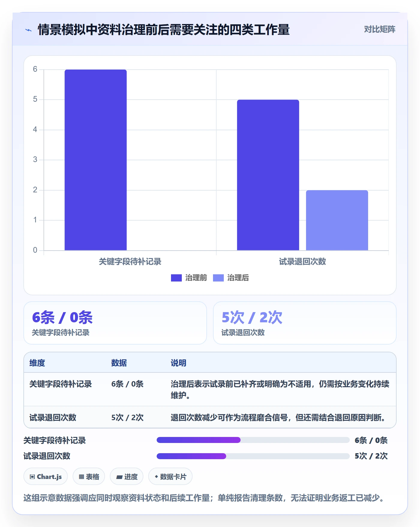Click the 5次 / 2次 table data cell
This screenshot has height=527, width=420.
point(127,417)
